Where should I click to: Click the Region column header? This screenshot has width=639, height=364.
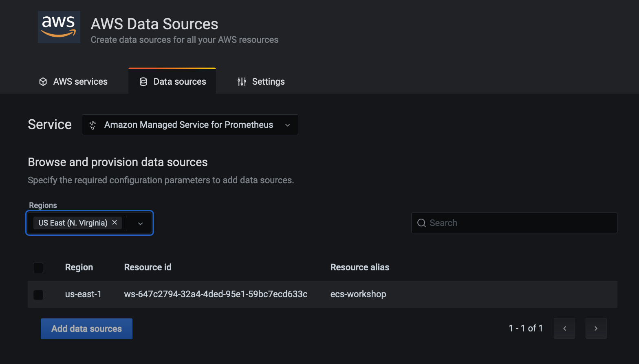coord(79,267)
